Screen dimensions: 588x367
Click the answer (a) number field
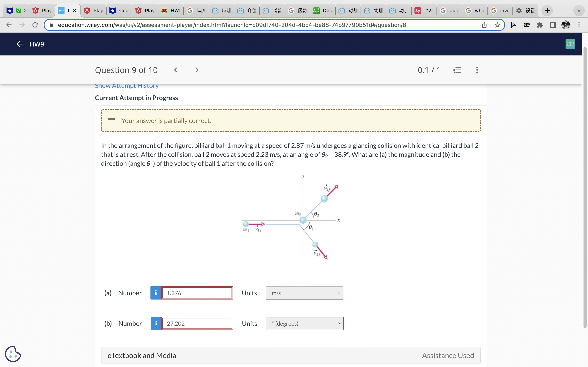pyautogui.click(x=197, y=293)
